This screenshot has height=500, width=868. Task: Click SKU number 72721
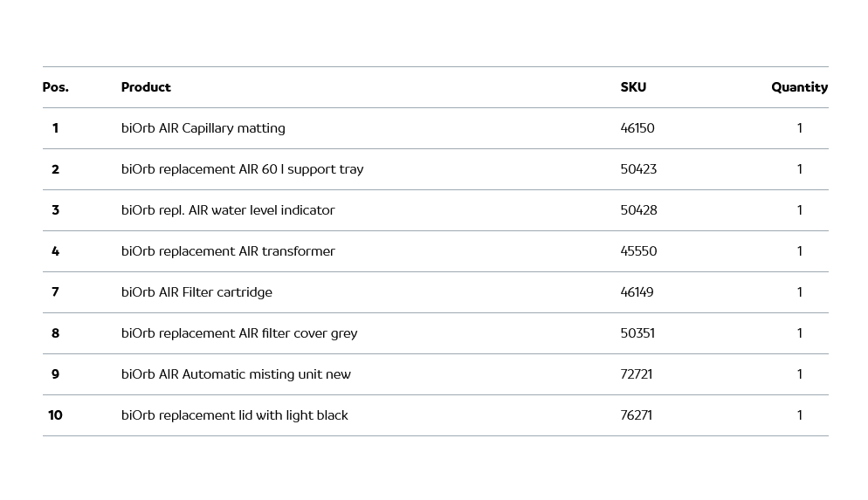636,374
